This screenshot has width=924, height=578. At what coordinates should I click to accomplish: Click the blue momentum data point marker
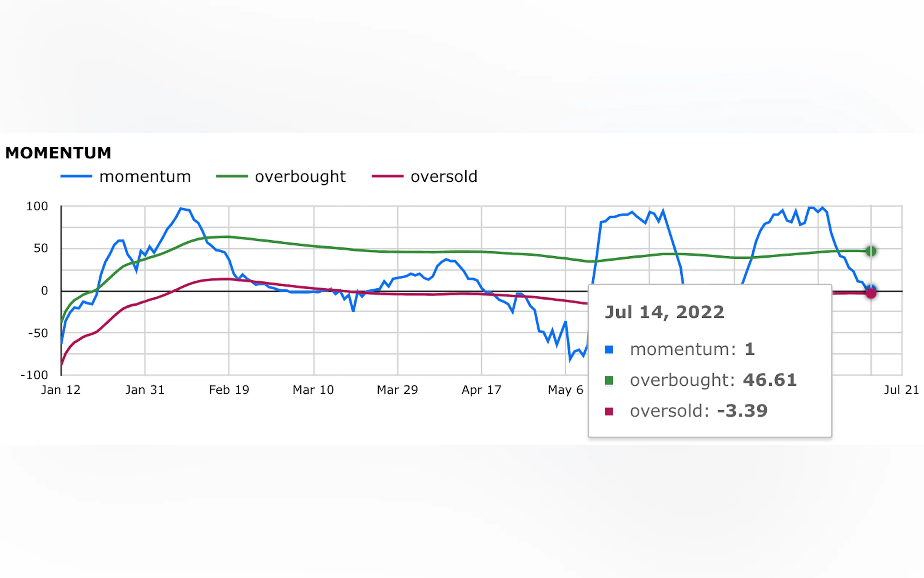(871, 288)
